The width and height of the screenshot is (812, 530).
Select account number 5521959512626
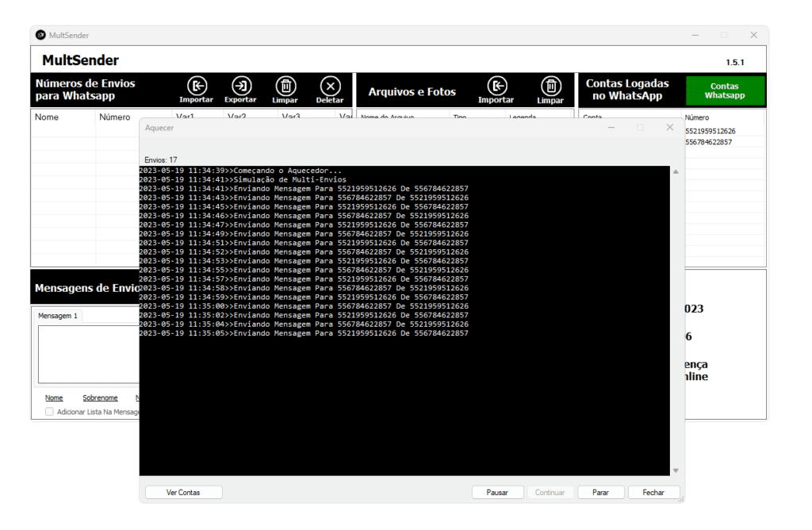(710, 131)
